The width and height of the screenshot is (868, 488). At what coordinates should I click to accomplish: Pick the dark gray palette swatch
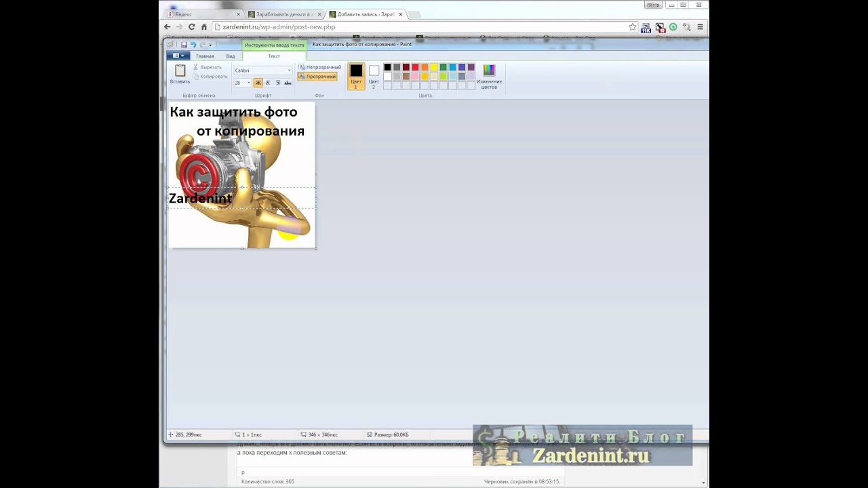pyautogui.click(x=397, y=67)
